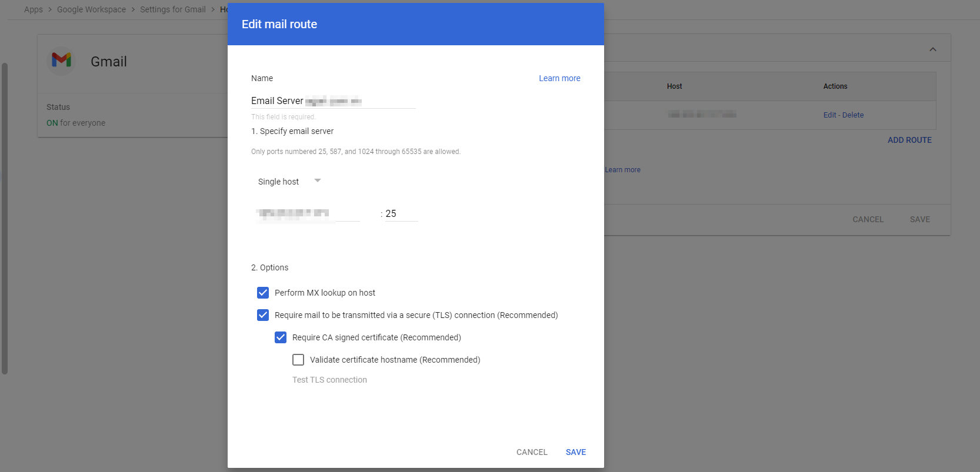Toggle the Require TLS connection checkbox
This screenshot has height=472, width=980.
[263, 315]
